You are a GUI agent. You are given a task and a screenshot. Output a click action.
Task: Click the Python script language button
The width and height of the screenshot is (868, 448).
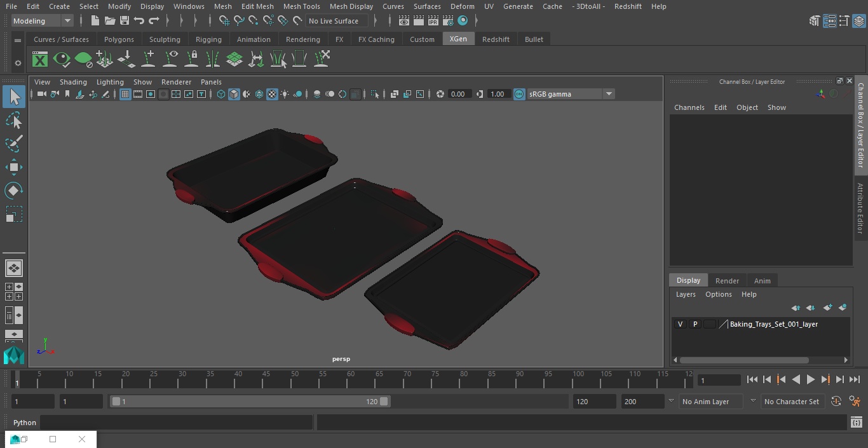(x=25, y=423)
